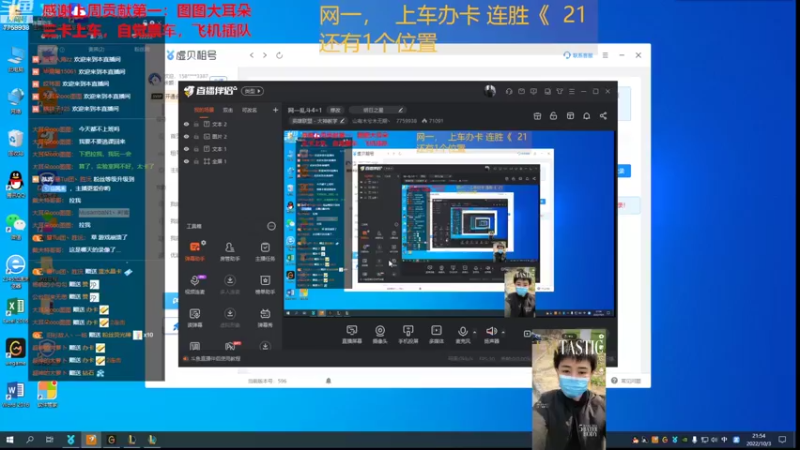The width and height of the screenshot is (800, 450).
Task: Add the 多媒体 source
Action: (436, 334)
